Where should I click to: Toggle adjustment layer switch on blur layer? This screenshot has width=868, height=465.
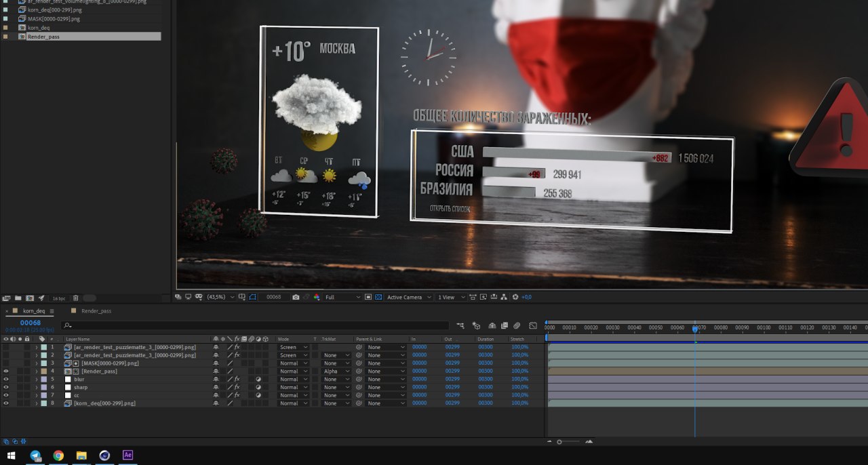(x=258, y=380)
